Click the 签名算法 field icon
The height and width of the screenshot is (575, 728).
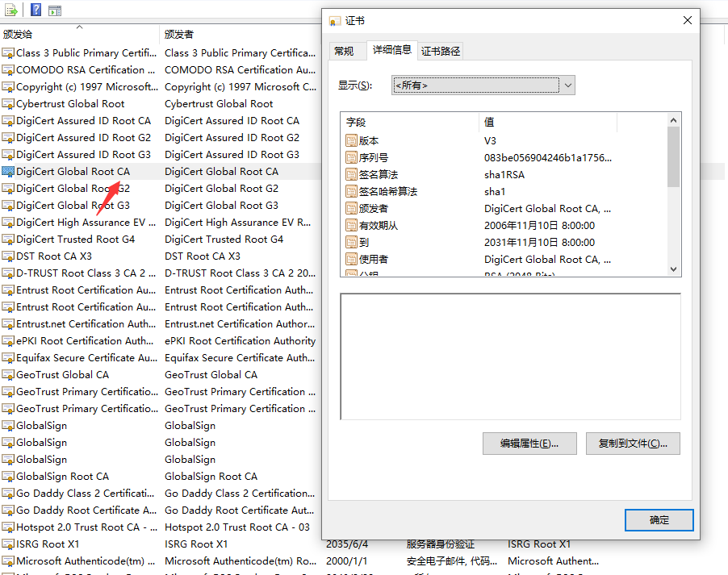click(351, 174)
